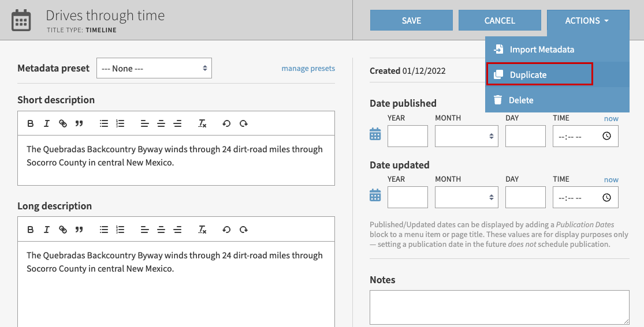This screenshot has height=327, width=644.
Task: Insert link in Short description toolbar
Action: pyautogui.click(x=63, y=123)
